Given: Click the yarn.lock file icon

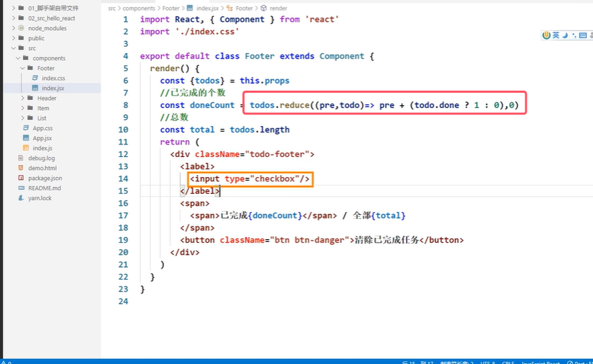Looking at the screenshot, I should (21, 197).
